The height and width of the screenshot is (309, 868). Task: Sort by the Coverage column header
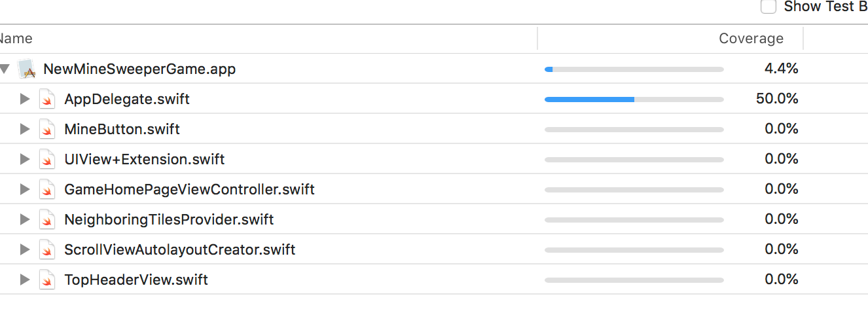coord(751,39)
